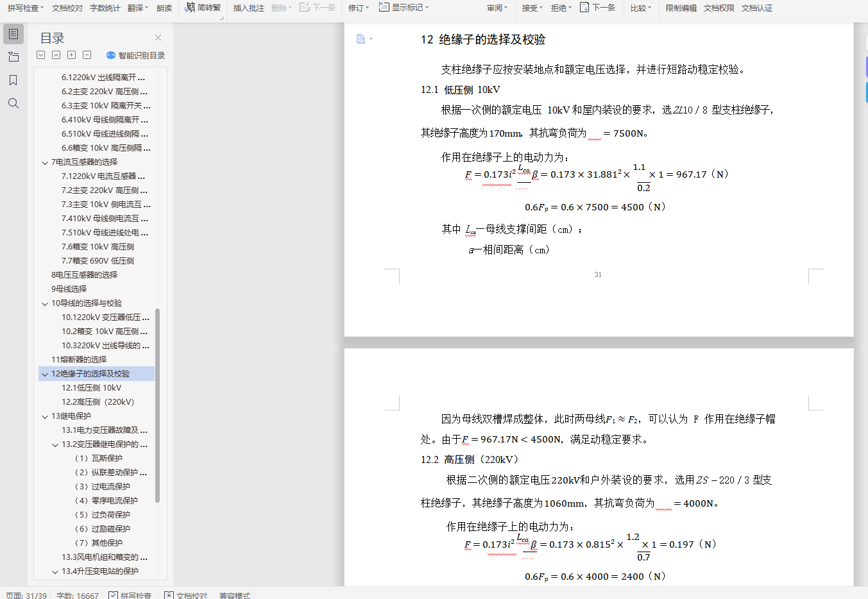Image resolution: width=868 pixels, height=599 pixels.
Task: Click the move-down level icon in 目录 pane
Action: [x=41, y=55]
